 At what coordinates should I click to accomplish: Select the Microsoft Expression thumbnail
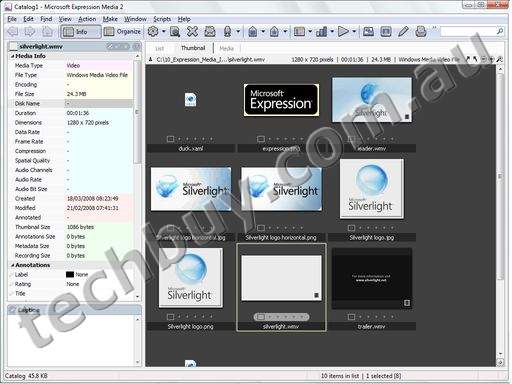click(x=281, y=100)
